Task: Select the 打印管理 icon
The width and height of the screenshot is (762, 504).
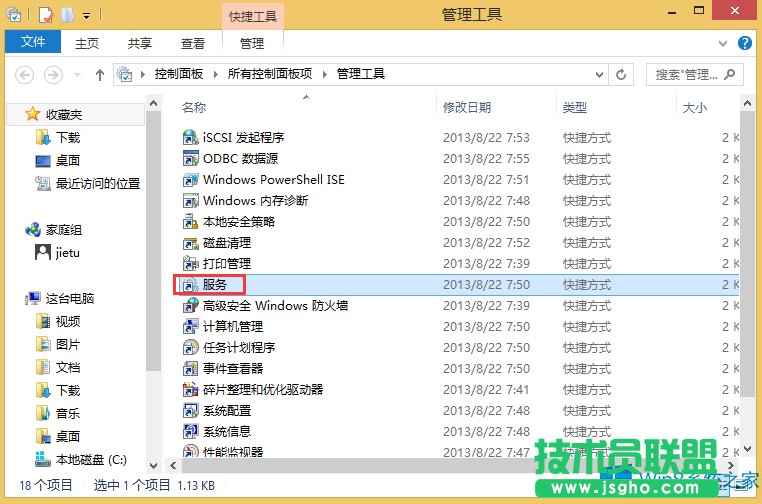Action: 190,263
